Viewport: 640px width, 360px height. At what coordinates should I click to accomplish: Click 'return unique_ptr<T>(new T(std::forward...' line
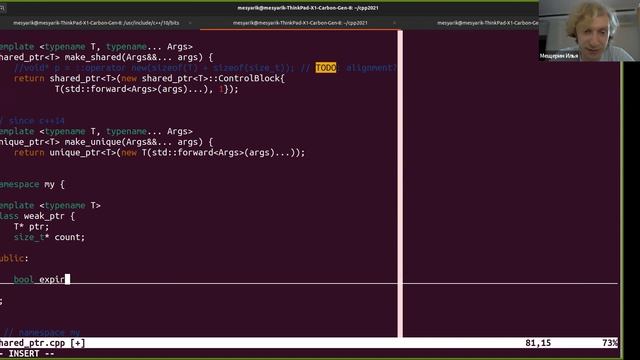[x=159, y=153]
